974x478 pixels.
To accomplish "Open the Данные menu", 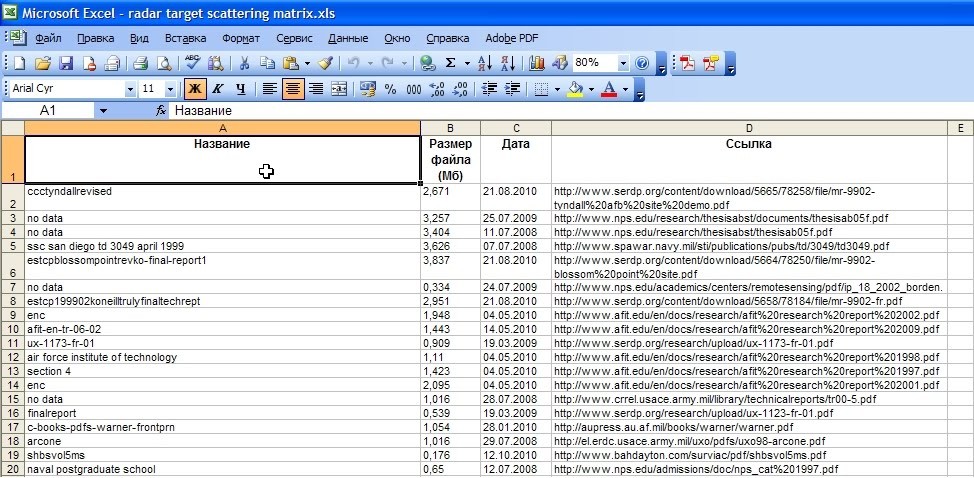I will pos(348,38).
